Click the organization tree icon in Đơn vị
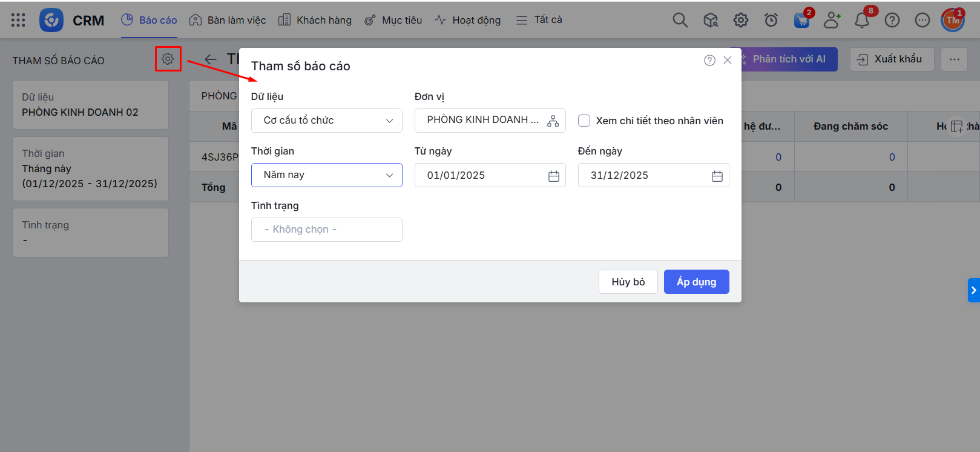This screenshot has height=452, width=980. click(x=553, y=121)
